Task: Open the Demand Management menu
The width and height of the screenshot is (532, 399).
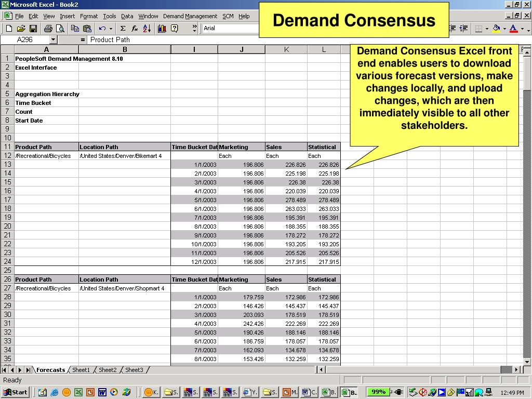Action: tap(190, 16)
